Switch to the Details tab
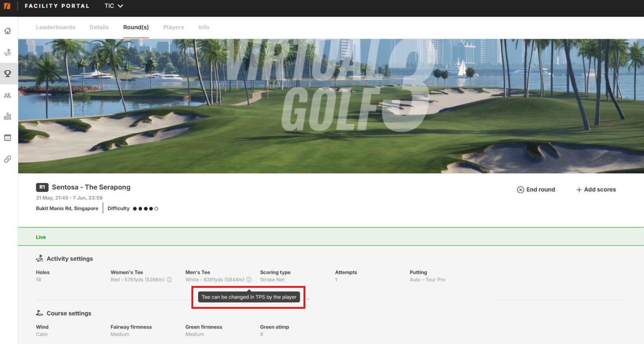Image resolution: width=644 pixels, height=344 pixels. click(99, 27)
